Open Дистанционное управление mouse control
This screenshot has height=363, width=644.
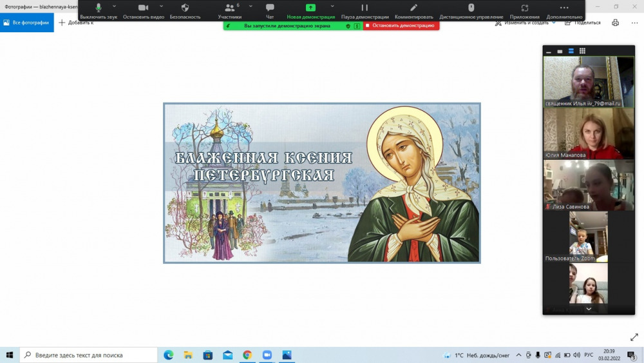(x=471, y=11)
